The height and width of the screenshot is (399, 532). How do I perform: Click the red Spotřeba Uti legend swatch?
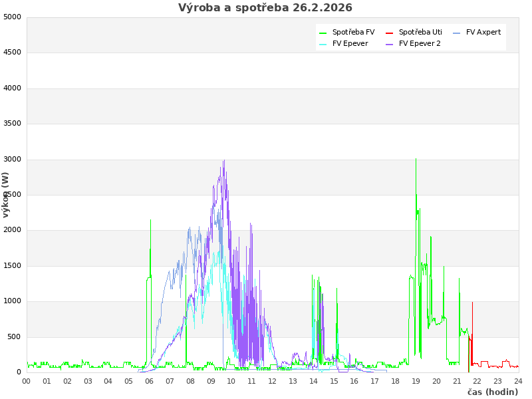pos(390,33)
